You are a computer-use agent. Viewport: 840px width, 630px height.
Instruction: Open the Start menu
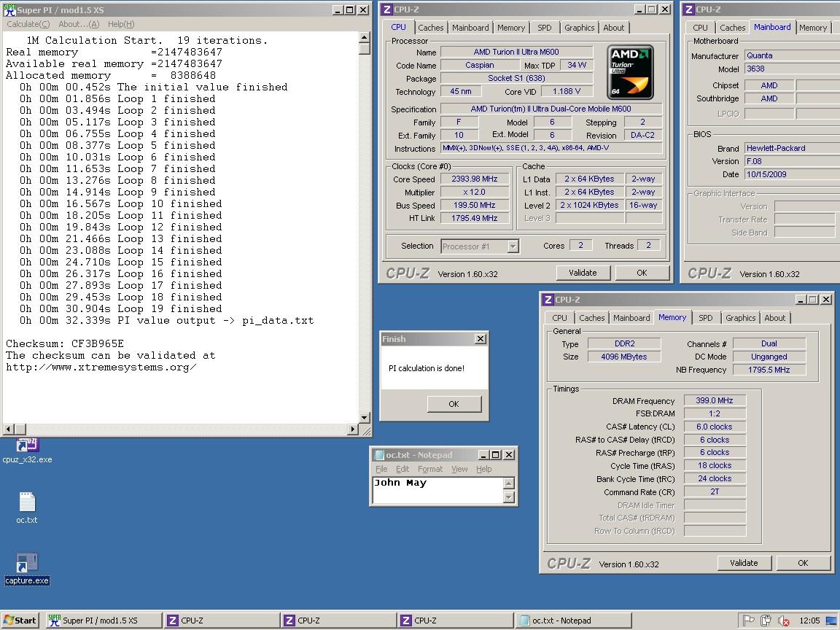[x=20, y=621]
